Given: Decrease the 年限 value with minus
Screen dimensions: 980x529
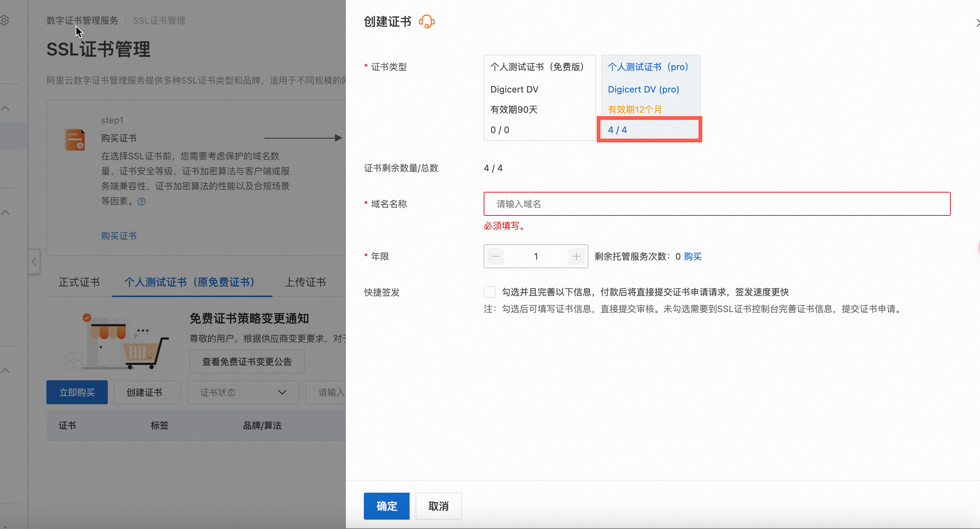Looking at the screenshot, I should coord(495,256).
